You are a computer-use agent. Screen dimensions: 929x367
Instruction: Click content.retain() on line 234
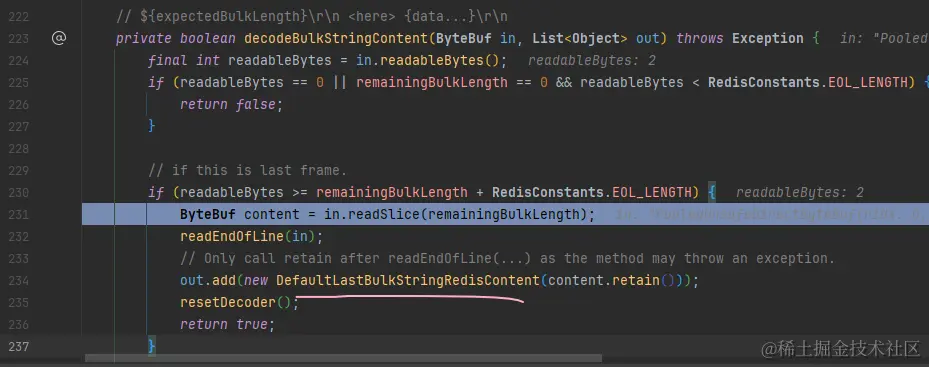611,280
